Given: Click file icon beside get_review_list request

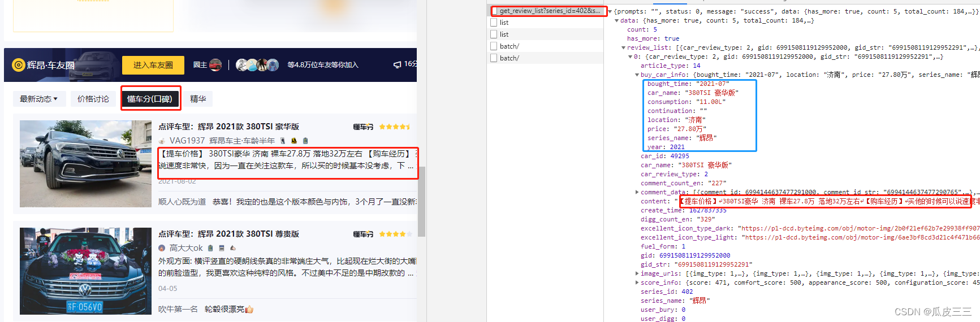Looking at the screenshot, I should click(x=494, y=11).
